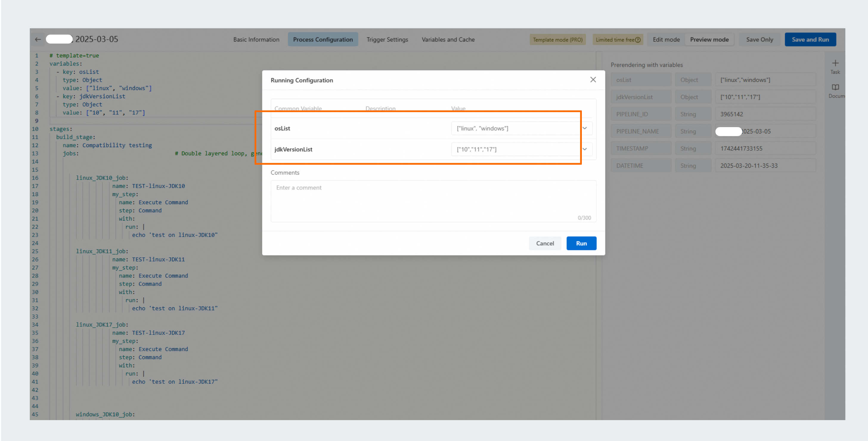The image size is (868, 441).
Task: Click the Prerendering with variables heading
Action: [x=647, y=65]
